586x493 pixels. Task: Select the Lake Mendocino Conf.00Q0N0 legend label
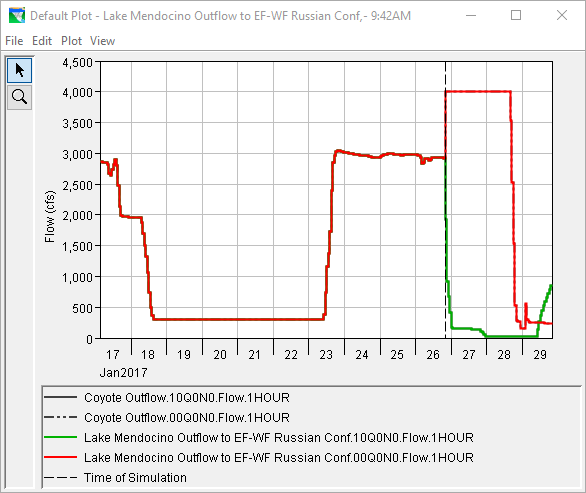[x=279, y=457]
